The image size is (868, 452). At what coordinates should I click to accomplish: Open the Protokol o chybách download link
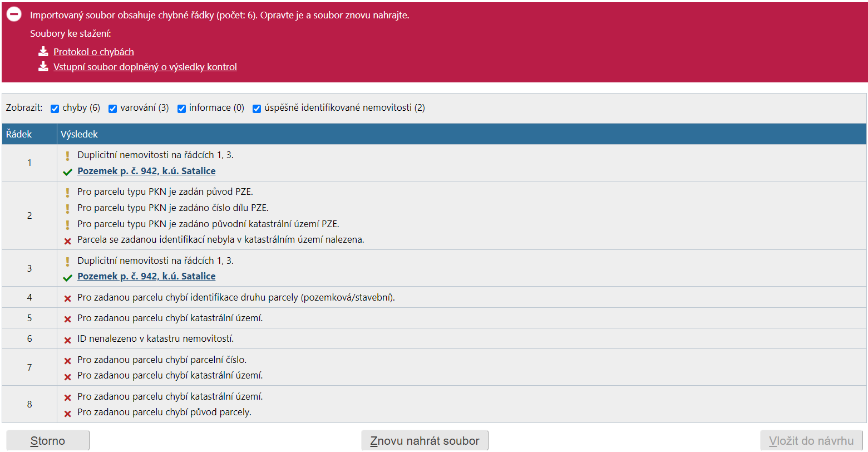tap(93, 52)
